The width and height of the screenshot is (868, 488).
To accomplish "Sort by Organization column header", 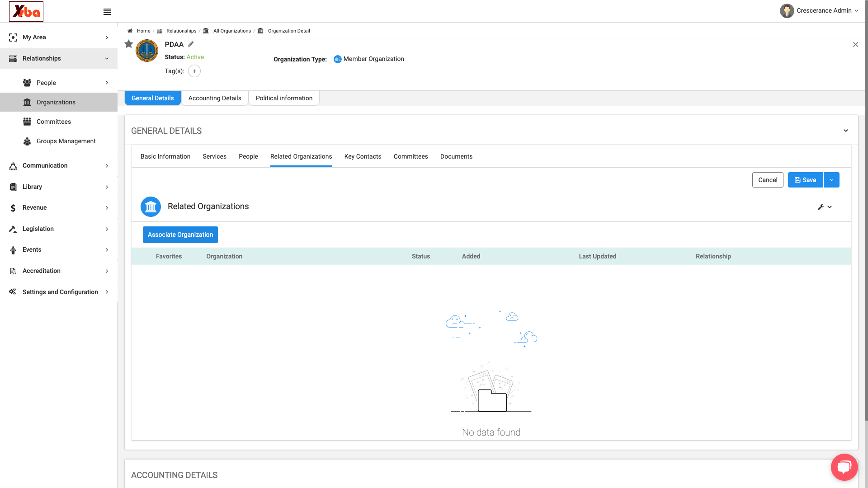I will tap(224, 256).
